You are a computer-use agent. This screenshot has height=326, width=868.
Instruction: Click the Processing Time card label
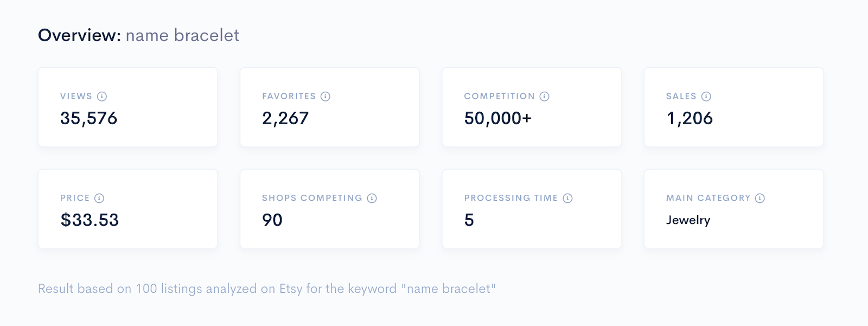tap(511, 198)
